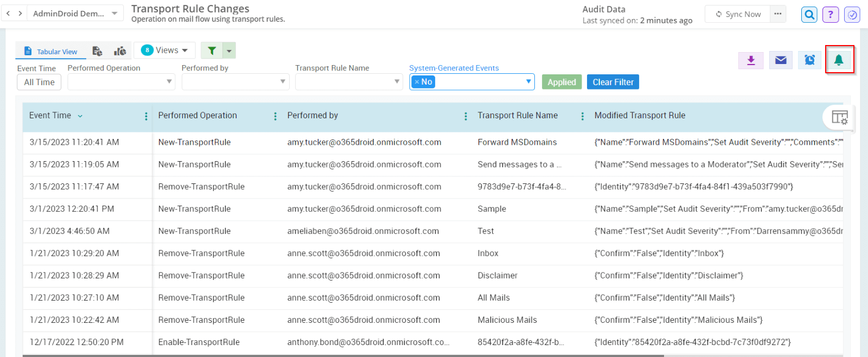Expand the filter dropdown arrow beside the funnel
This screenshot has height=357, width=868.
pyautogui.click(x=229, y=50)
